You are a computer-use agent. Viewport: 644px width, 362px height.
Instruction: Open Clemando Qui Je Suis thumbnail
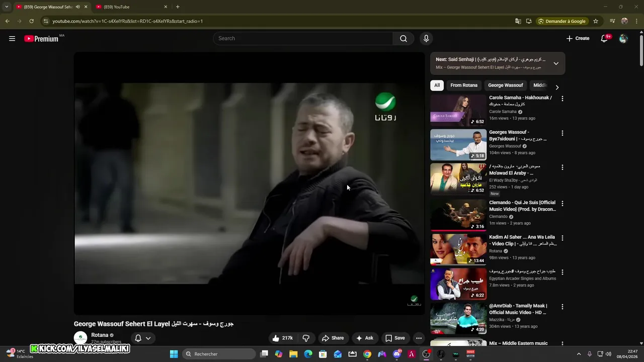(x=458, y=215)
